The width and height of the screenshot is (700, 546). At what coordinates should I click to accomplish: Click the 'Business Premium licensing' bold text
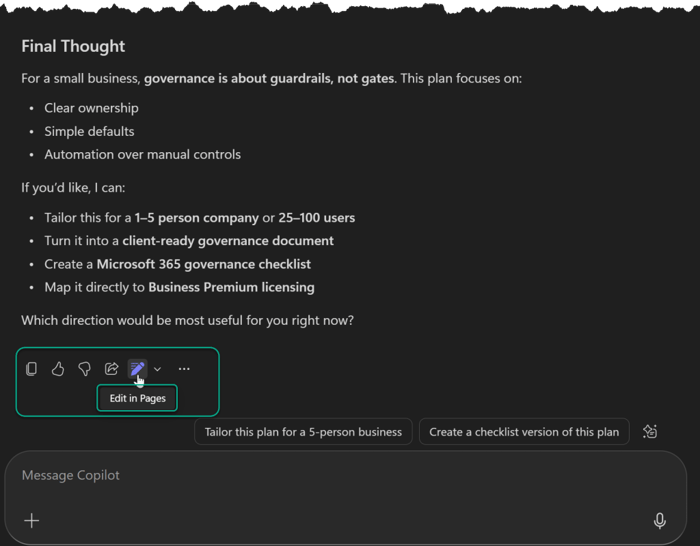click(231, 287)
